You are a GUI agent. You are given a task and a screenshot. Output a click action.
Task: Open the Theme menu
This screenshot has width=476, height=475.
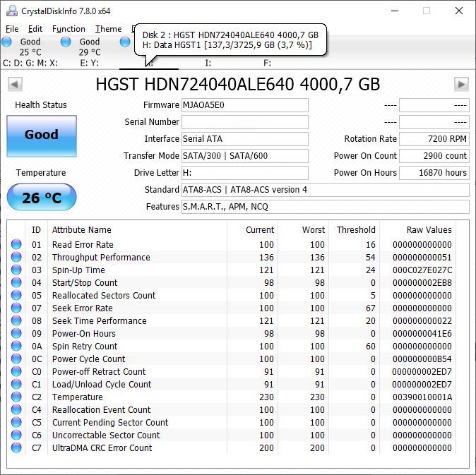pos(108,29)
